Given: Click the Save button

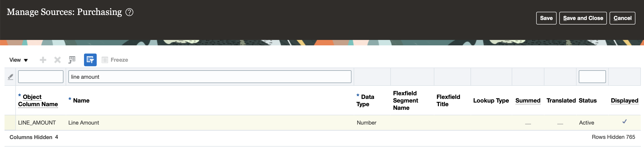Looking at the screenshot, I should [x=546, y=18].
